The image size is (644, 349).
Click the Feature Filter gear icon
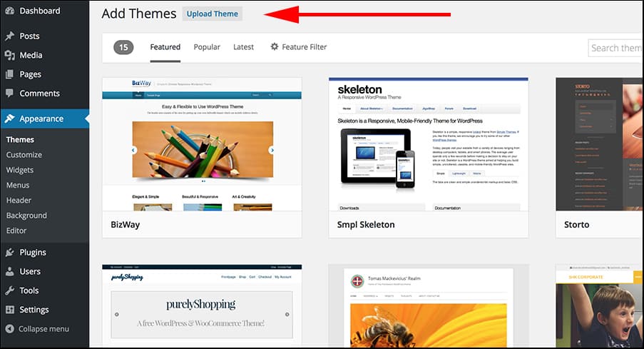pyautogui.click(x=275, y=47)
